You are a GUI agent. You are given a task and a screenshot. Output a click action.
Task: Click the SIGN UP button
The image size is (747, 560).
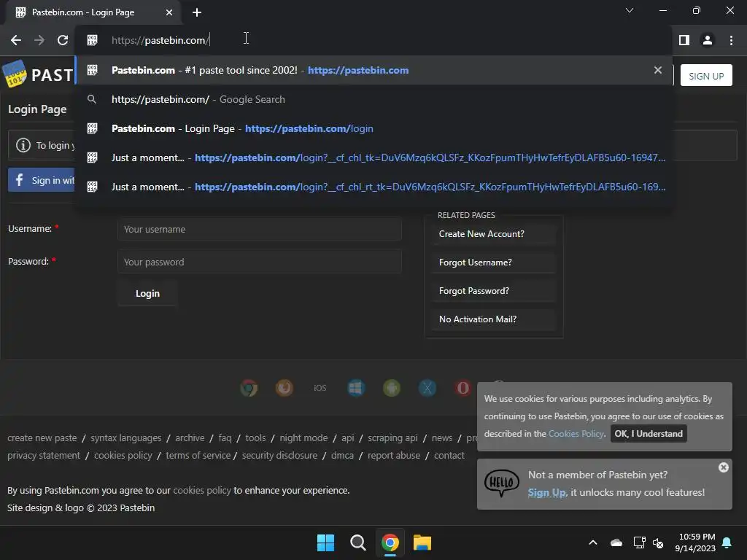(x=706, y=76)
